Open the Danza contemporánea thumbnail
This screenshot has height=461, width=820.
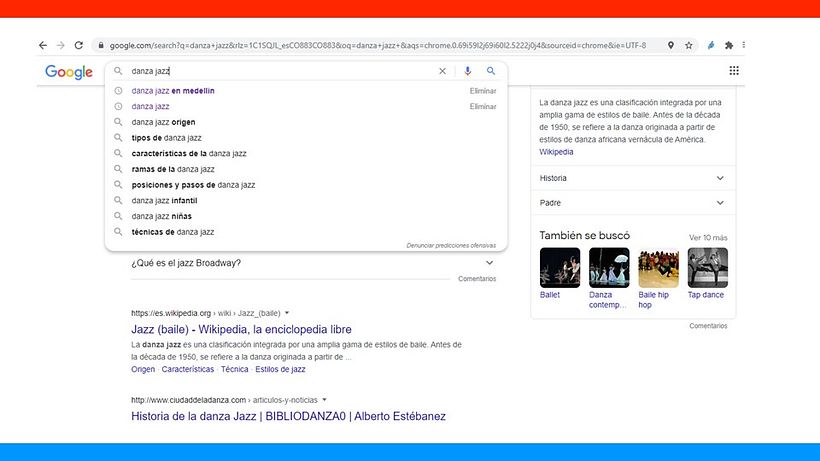coord(609,268)
